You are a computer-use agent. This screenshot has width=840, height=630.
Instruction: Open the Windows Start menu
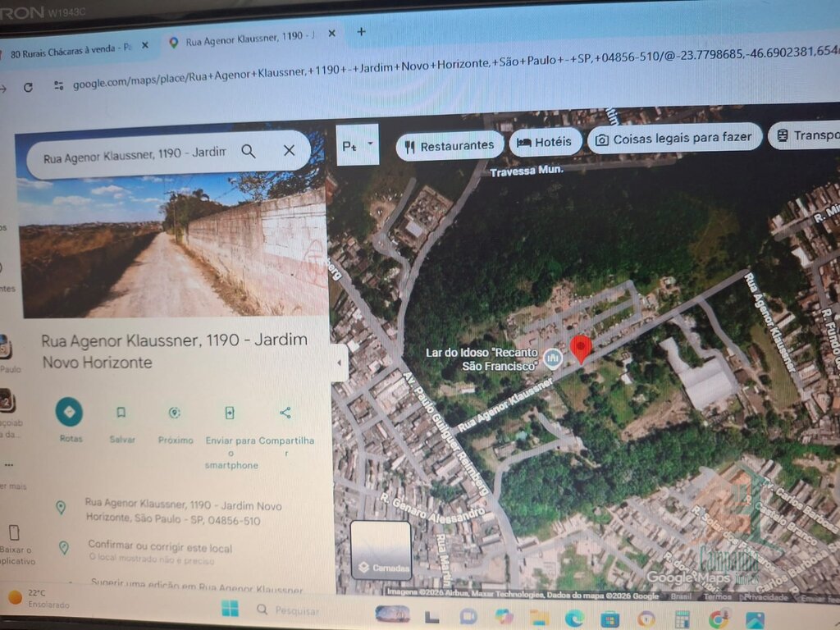click(x=230, y=609)
